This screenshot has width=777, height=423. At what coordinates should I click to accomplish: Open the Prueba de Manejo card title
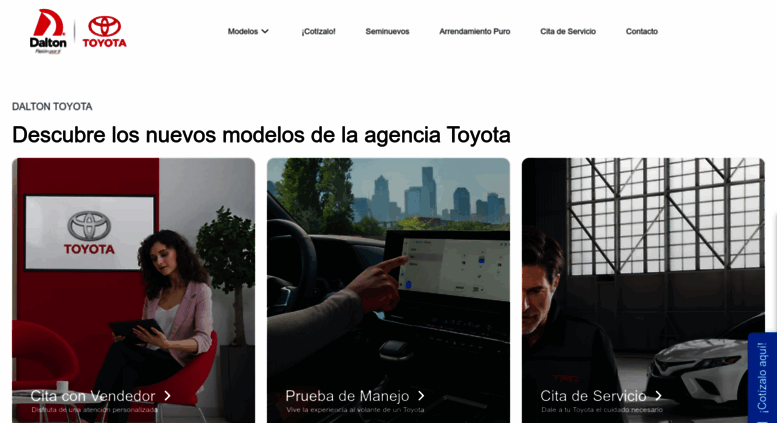[x=347, y=396]
